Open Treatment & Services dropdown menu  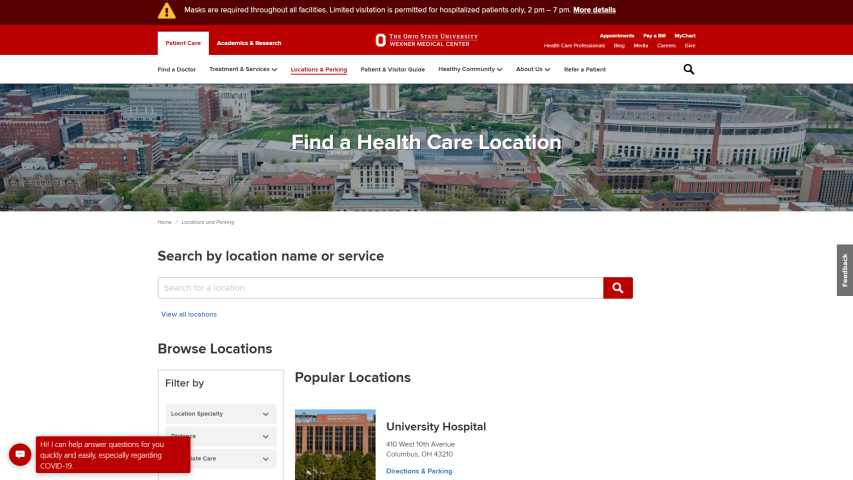(x=243, y=70)
